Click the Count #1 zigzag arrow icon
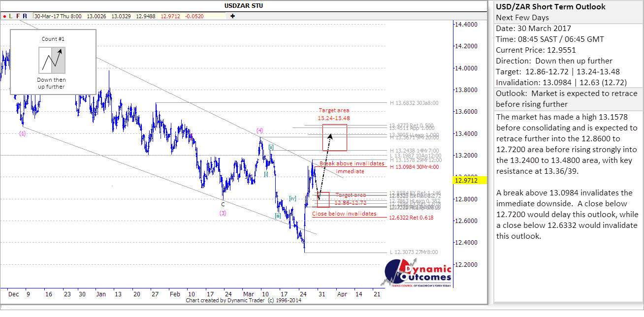Screen dimensions: 644x317 click(x=52, y=60)
